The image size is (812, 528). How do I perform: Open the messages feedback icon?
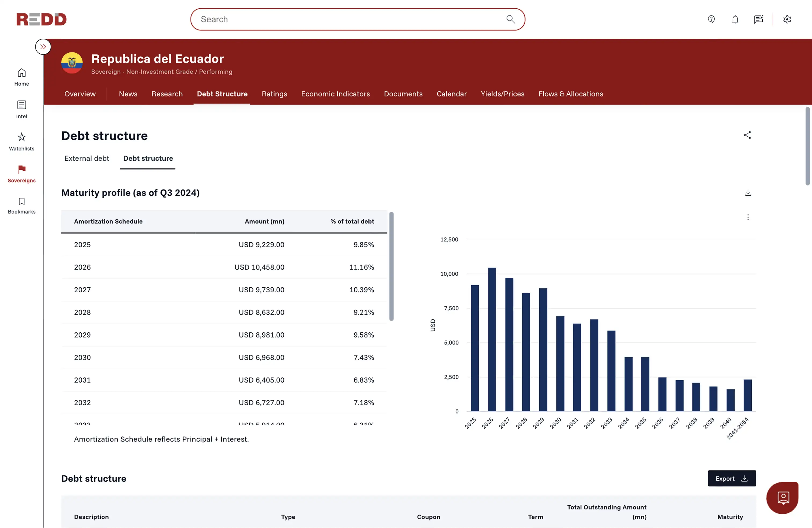pyautogui.click(x=758, y=19)
